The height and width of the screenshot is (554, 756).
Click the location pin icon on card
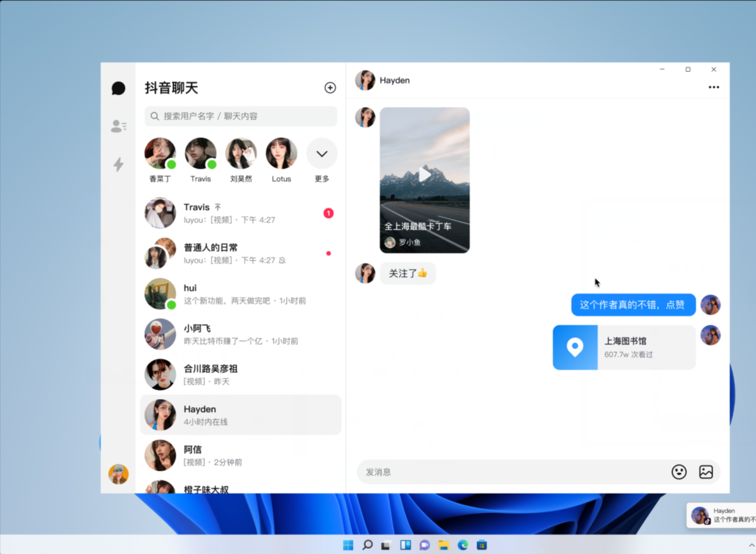pyautogui.click(x=575, y=347)
